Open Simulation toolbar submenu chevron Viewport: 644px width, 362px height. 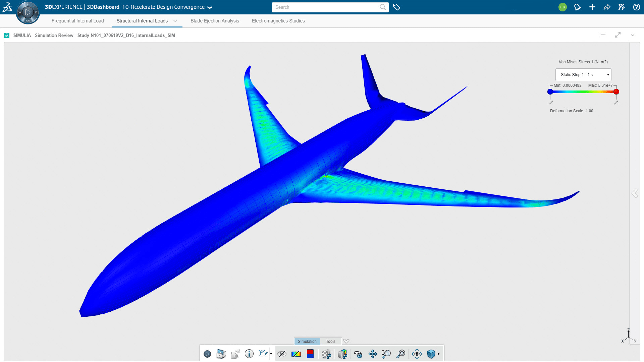tap(347, 341)
